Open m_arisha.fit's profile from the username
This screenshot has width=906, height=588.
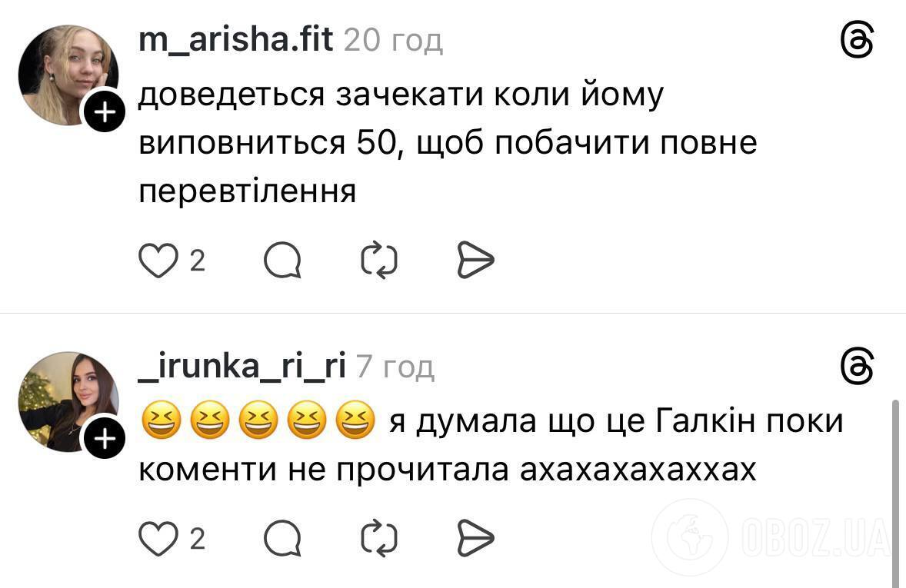[235, 39]
